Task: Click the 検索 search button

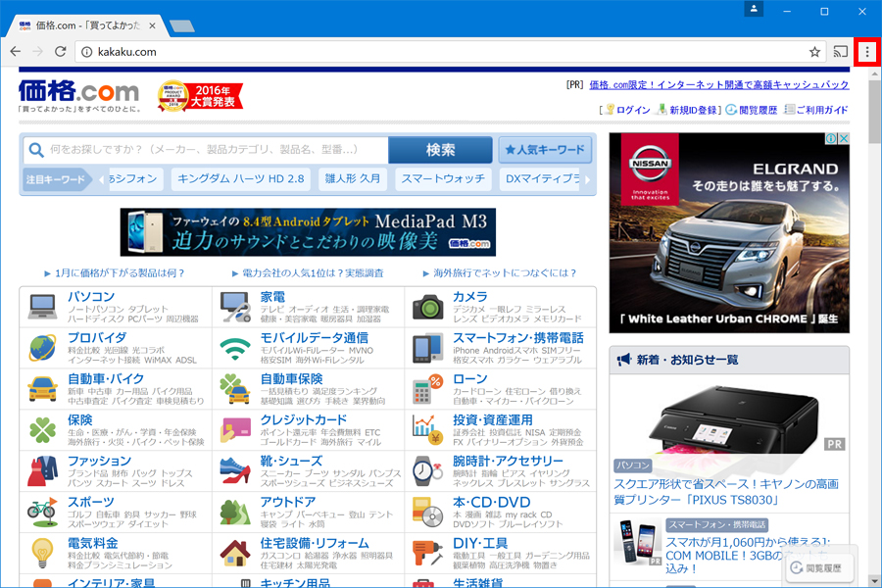Action: pos(440,150)
